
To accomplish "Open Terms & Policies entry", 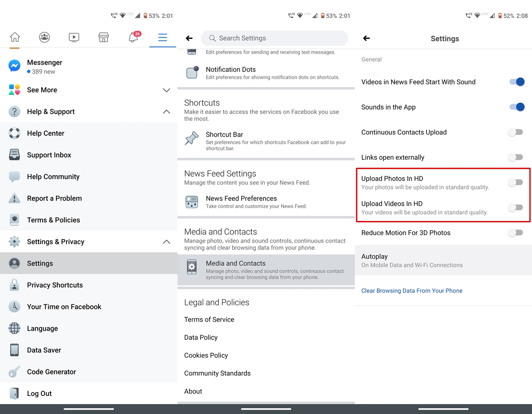I will 89,220.
